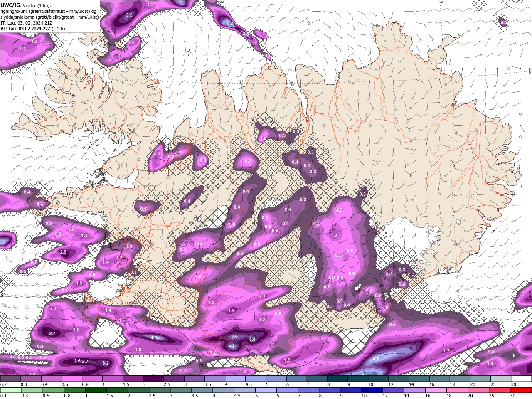Pick the darkest purple swatch in the snow scale

point(153,379)
